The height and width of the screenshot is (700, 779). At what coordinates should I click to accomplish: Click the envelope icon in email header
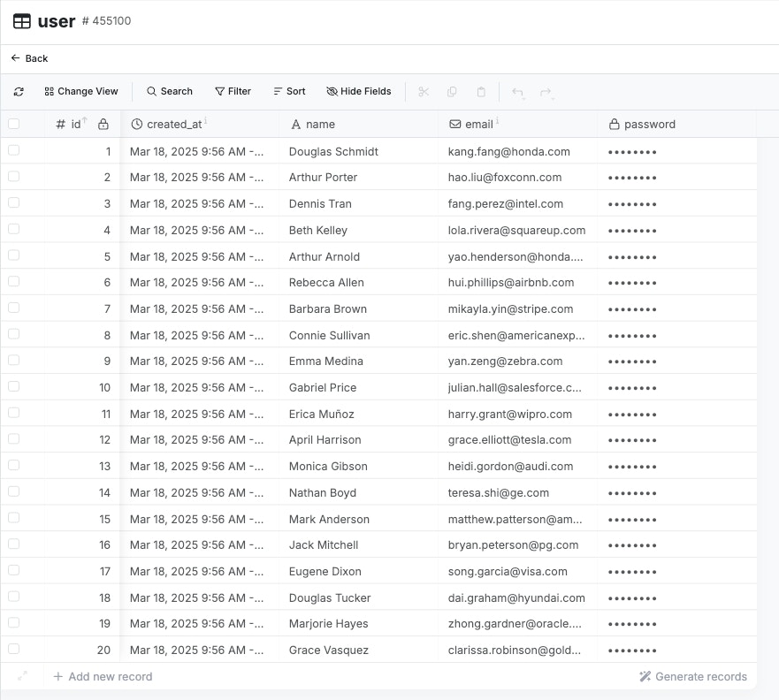tap(454, 124)
